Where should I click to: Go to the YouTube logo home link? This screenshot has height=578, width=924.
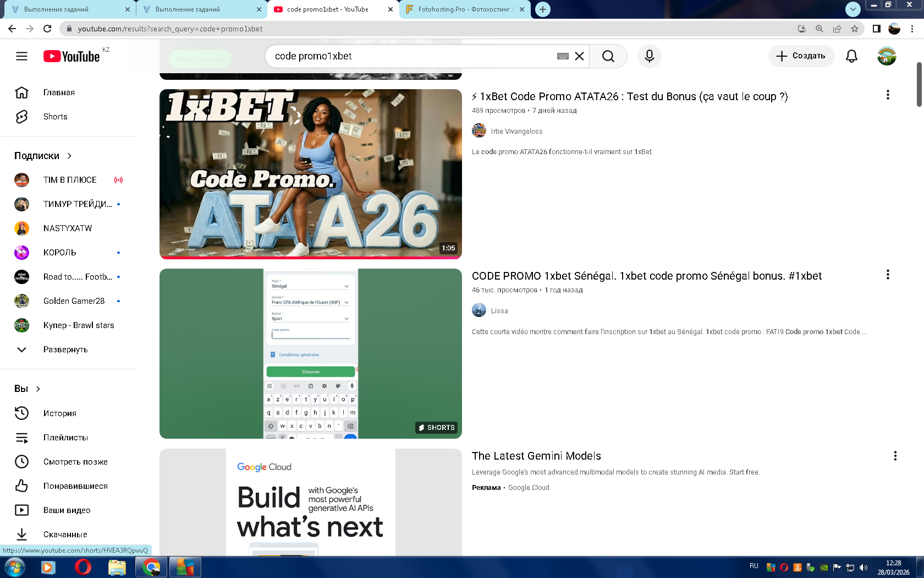[71, 56]
